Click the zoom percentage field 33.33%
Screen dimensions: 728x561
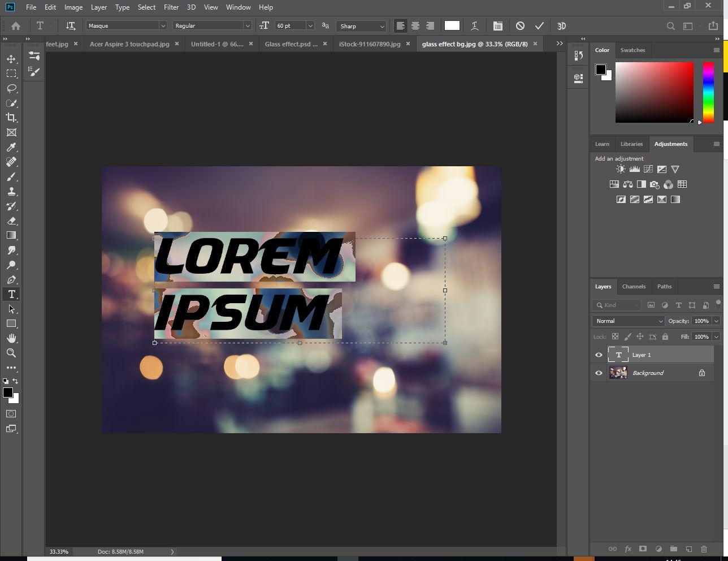point(59,551)
